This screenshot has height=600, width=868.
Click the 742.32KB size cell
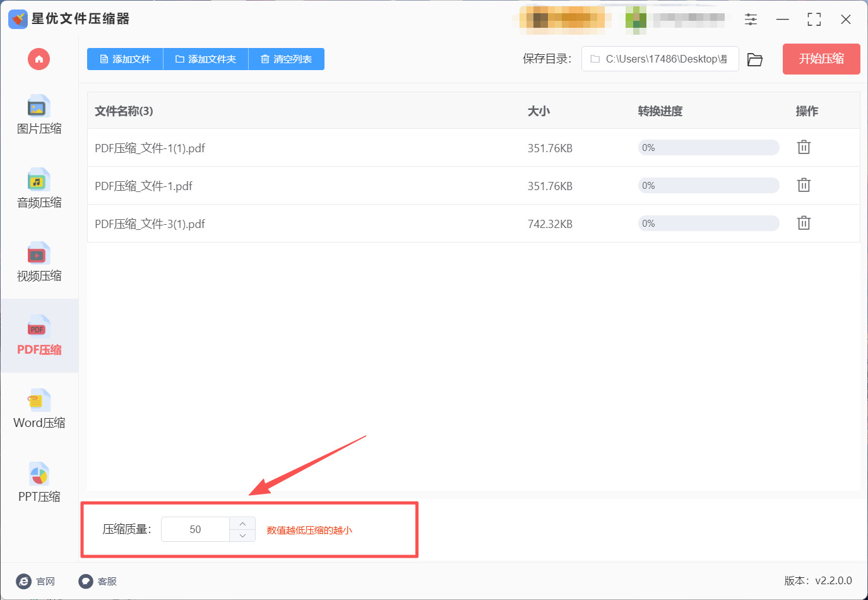pyautogui.click(x=550, y=224)
